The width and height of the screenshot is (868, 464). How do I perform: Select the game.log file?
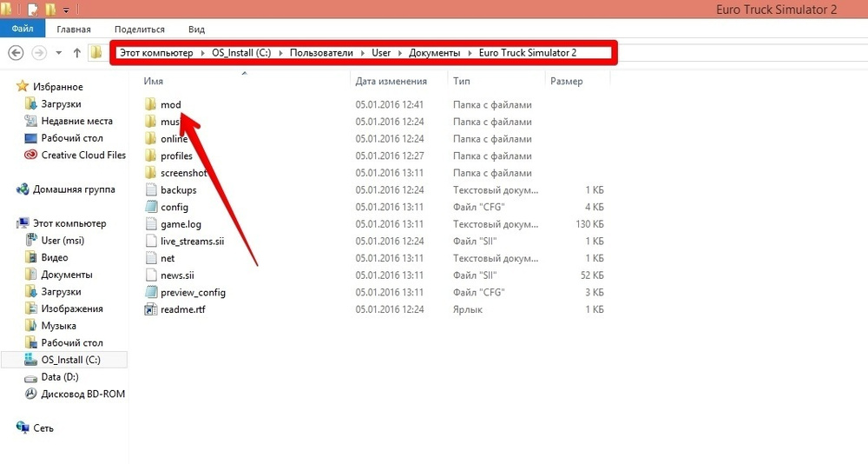pyautogui.click(x=181, y=224)
